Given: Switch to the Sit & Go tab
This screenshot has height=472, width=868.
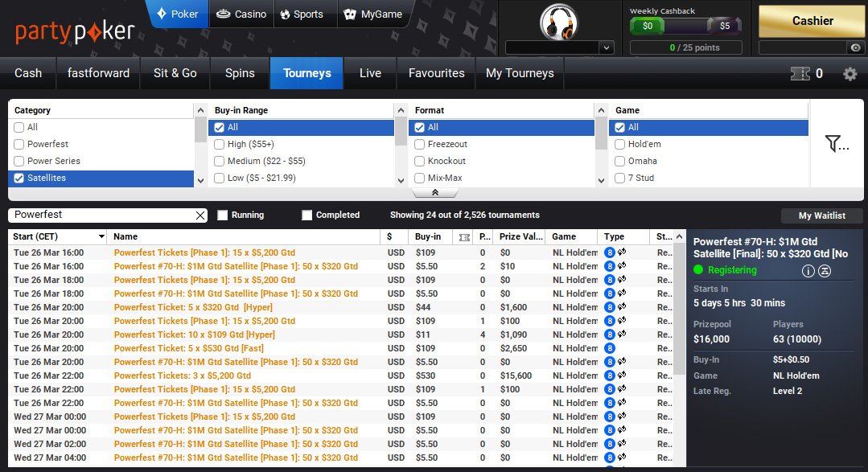Looking at the screenshot, I should coord(175,73).
